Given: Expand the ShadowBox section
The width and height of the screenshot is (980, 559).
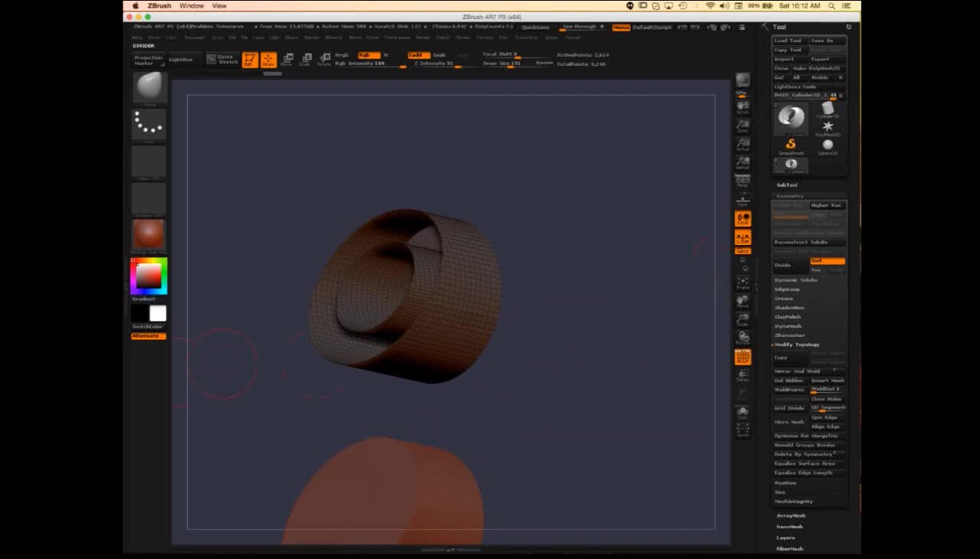Looking at the screenshot, I should click(789, 308).
